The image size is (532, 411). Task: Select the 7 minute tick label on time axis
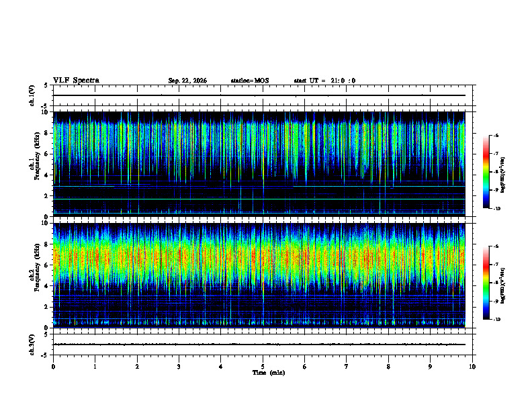347,367
